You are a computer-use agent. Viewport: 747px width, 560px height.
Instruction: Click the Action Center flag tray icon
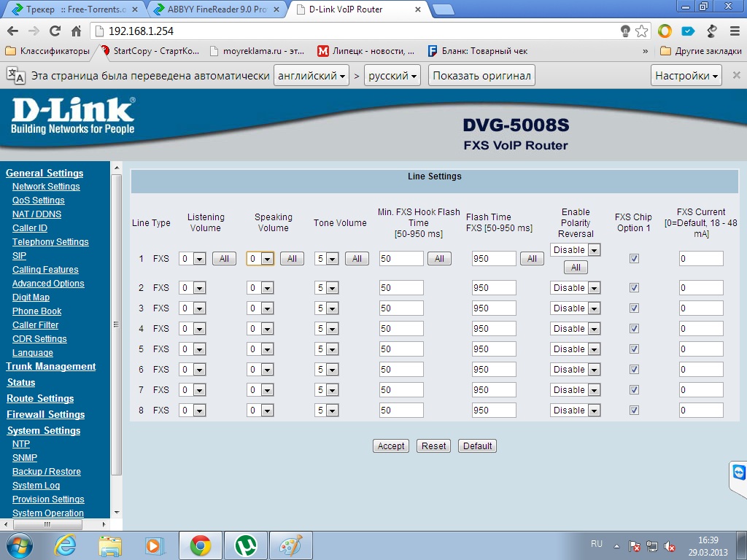click(634, 545)
